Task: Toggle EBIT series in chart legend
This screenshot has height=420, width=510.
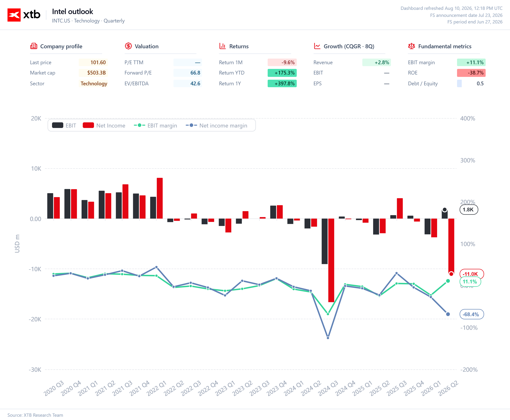Action: coord(64,125)
